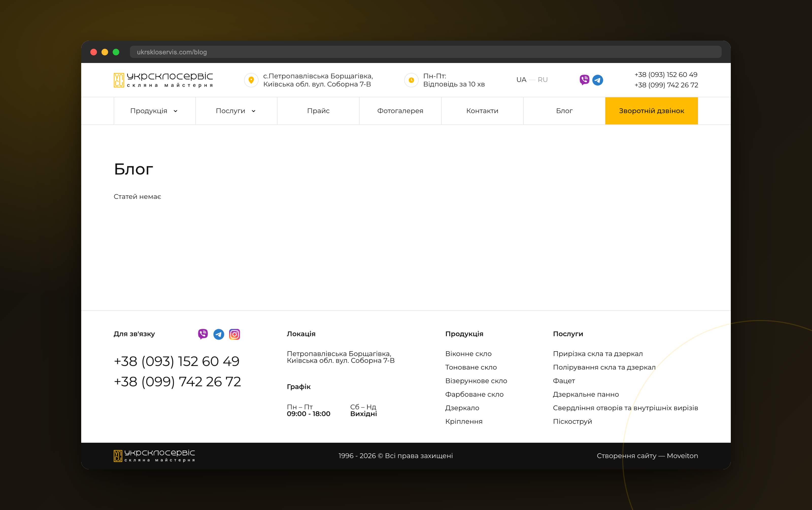
Task: Open the Прайс menu item
Action: click(x=318, y=111)
